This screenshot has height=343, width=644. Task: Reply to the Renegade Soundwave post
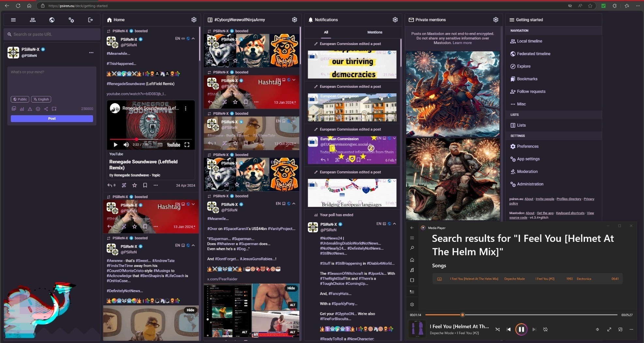(110, 185)
